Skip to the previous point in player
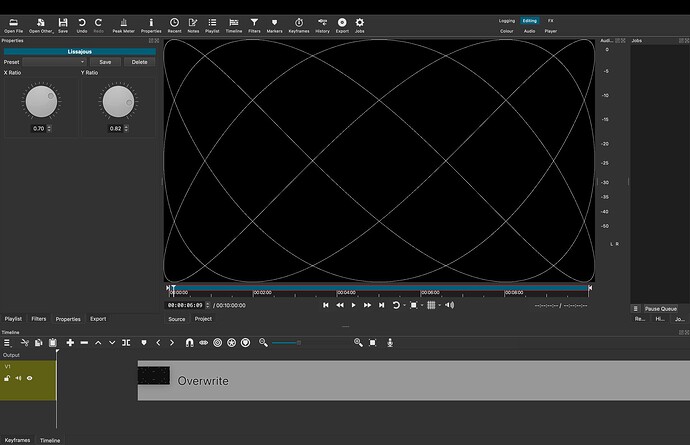Screen dimensions: 690x445 click(x=326, y=305)
